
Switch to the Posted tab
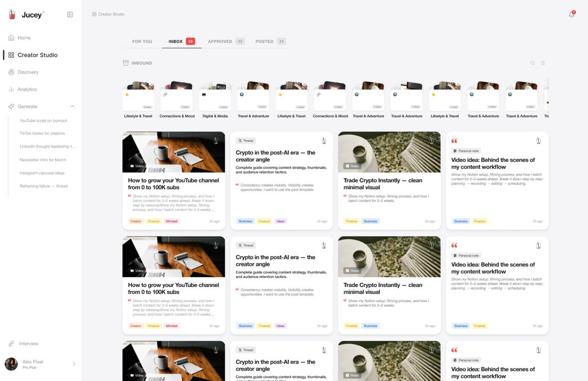tap(270, 42)
